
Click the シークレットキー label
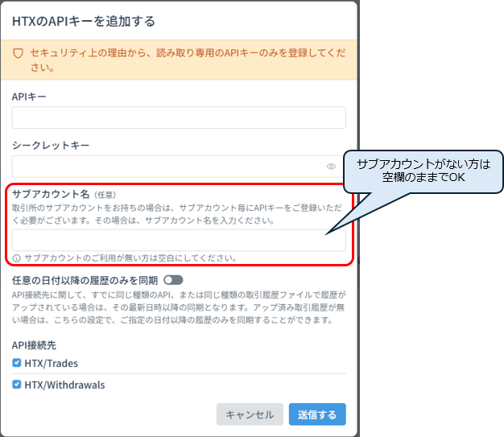[51, 145]
